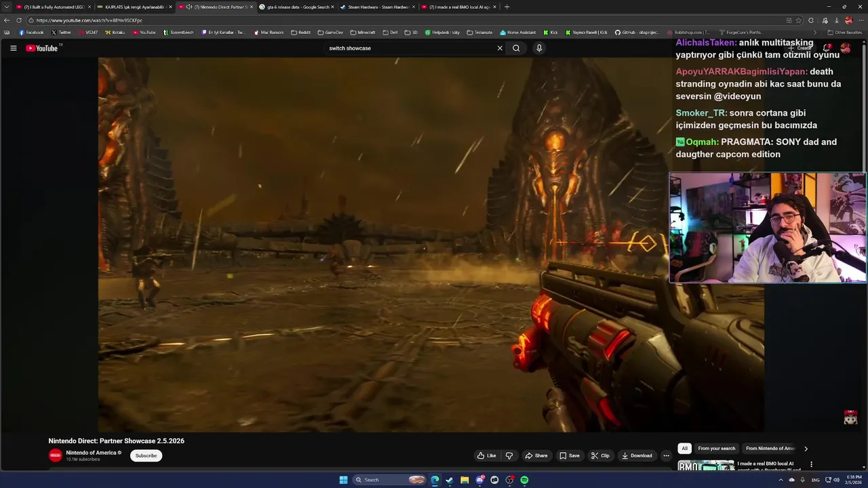
Task: Open the BMO local AI video thumbnail
Action: coord(706,466)
